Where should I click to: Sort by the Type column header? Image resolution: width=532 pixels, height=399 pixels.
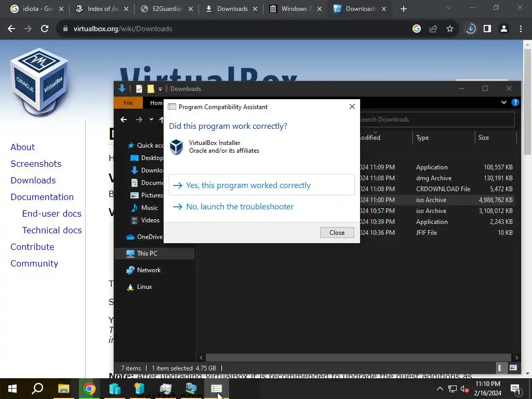pos(422,137)
